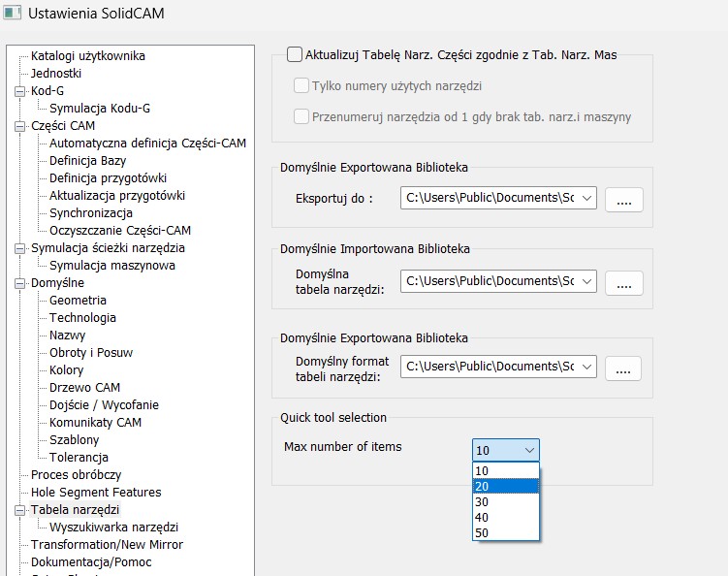The width and height of the screenshot is (728, 576).
Task: Toggle Przenumeruj narzędzia od 1 checkbox
Action: (x=301, y=116)
